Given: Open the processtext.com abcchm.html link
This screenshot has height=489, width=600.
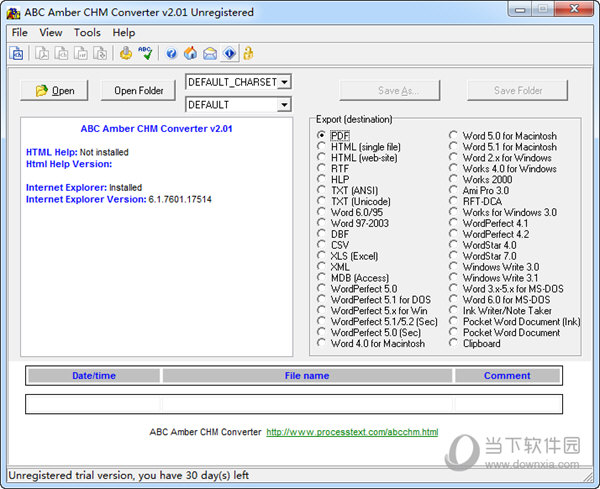Looking at the screenshot, I should point(352,432).
